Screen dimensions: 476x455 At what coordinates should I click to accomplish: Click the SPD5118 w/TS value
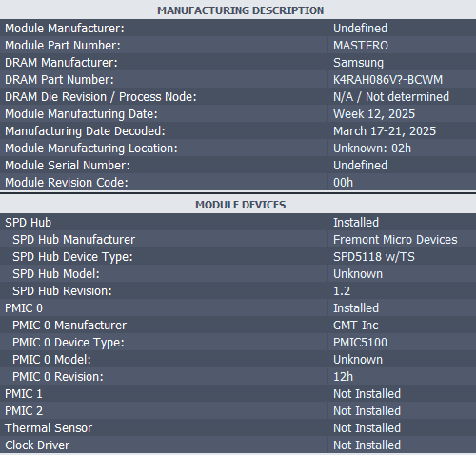coord(374,257)
